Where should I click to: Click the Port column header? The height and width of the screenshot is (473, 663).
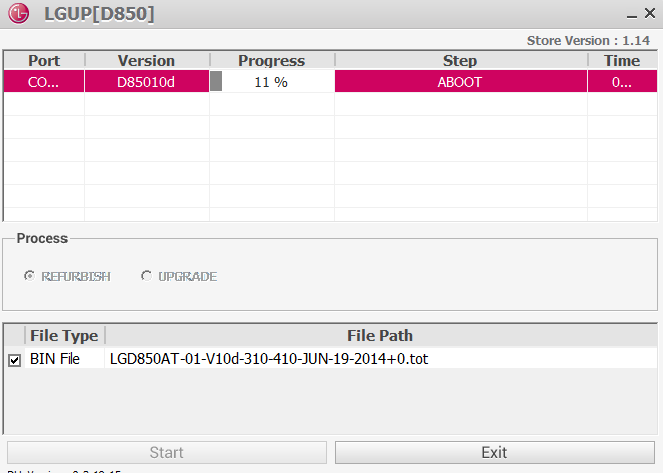coord(44,61)
